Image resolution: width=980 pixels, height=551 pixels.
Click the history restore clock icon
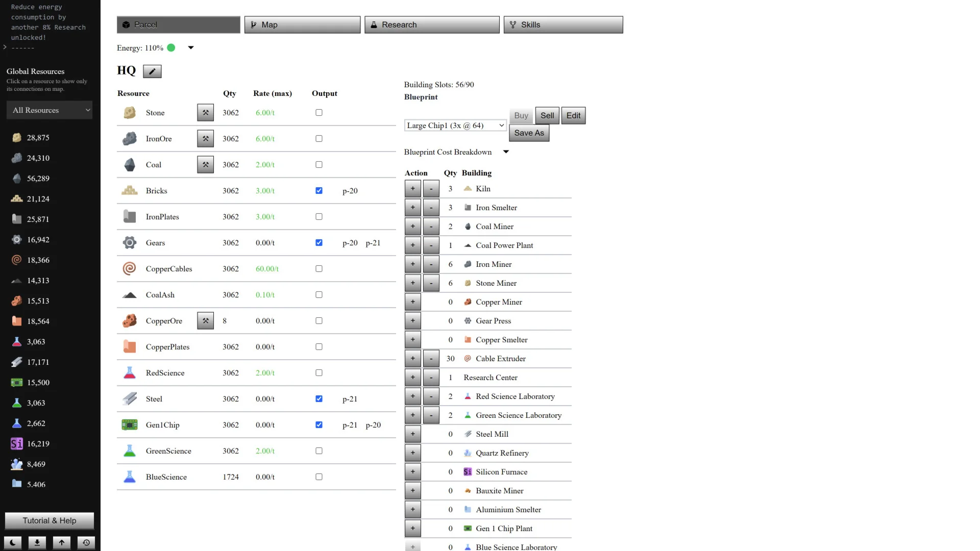pyautogui.click(x=86, y=542)
